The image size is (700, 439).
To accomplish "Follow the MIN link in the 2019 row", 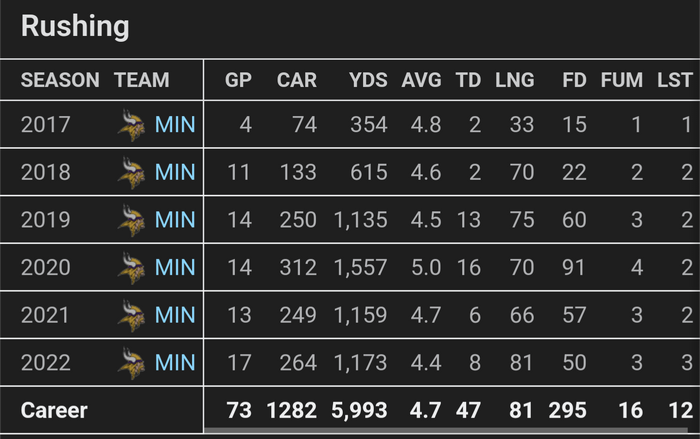I will tap(175, 219).
